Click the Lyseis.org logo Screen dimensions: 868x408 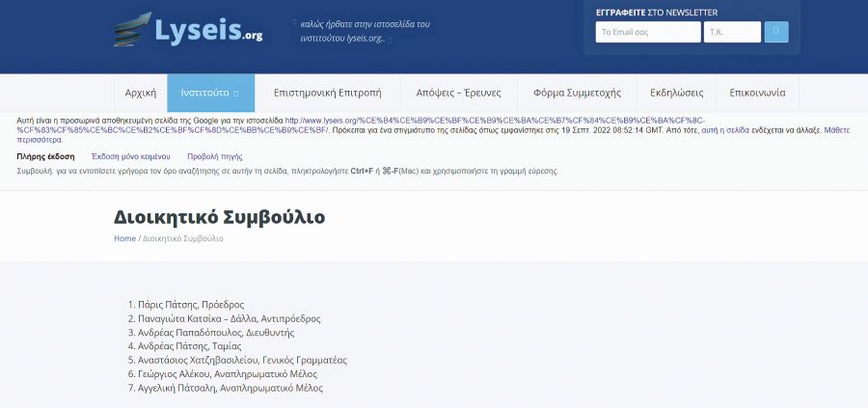189,31
